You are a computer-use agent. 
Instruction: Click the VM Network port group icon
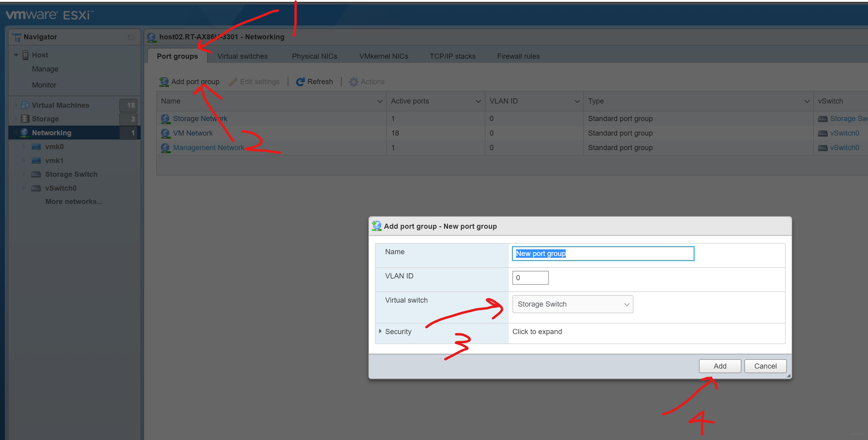[x=165, y=133]
